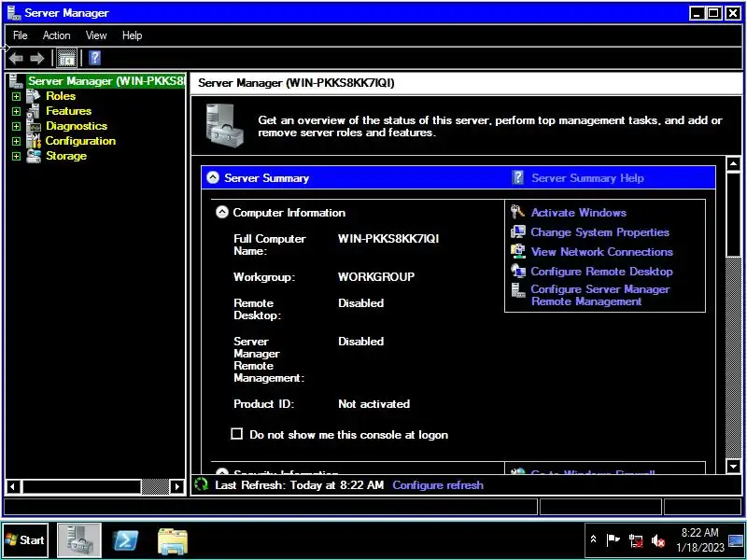Viewport: 747px width, 560px height.
Task: Click the Features node icon
Action: click(x=34, y=111)
